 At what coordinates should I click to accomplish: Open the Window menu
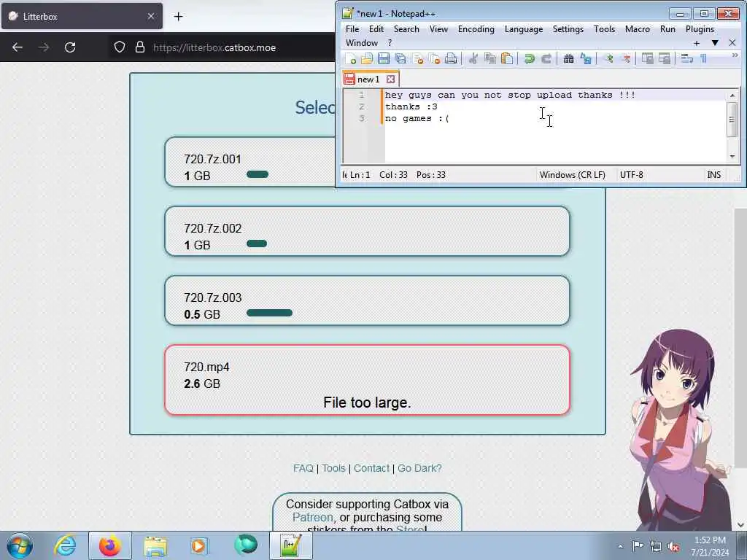[362, 43]
